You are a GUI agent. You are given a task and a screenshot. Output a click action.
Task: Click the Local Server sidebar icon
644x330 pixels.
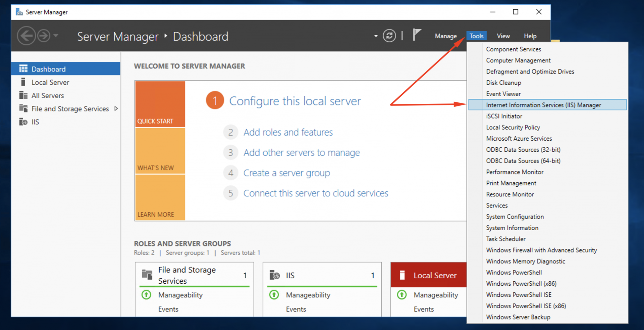click(23, 82)
